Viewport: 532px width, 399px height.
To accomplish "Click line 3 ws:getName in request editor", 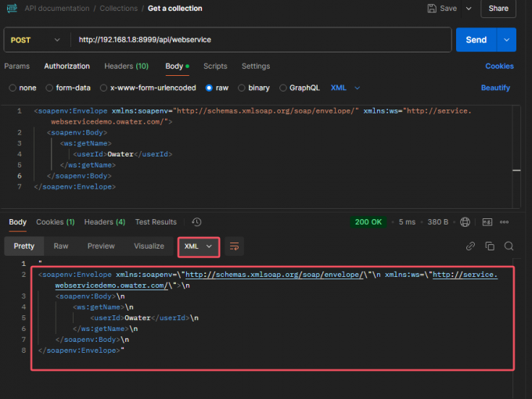I will pos(86,143).
